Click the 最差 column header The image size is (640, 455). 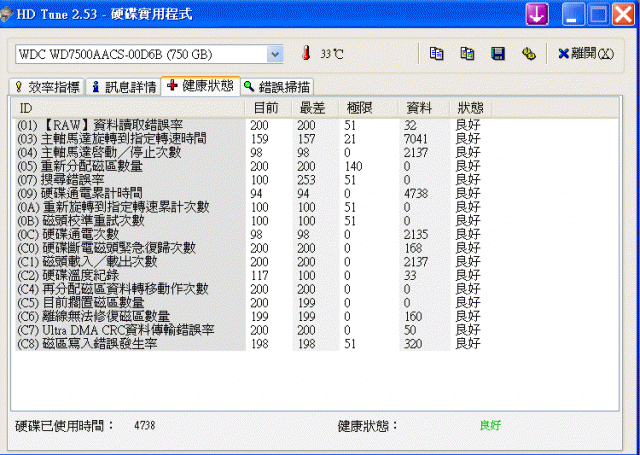315,108
